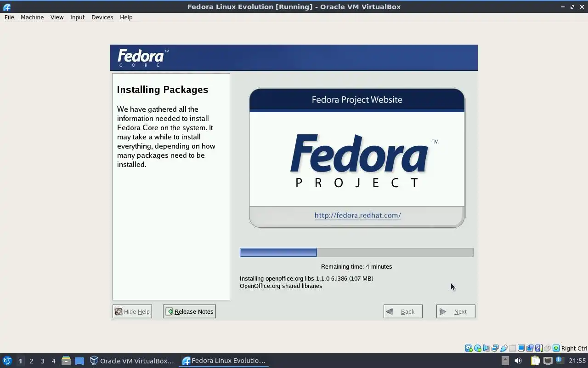Click the "OpenOffice.org shared libraries" text
The image size is (588, 368).
281,286
